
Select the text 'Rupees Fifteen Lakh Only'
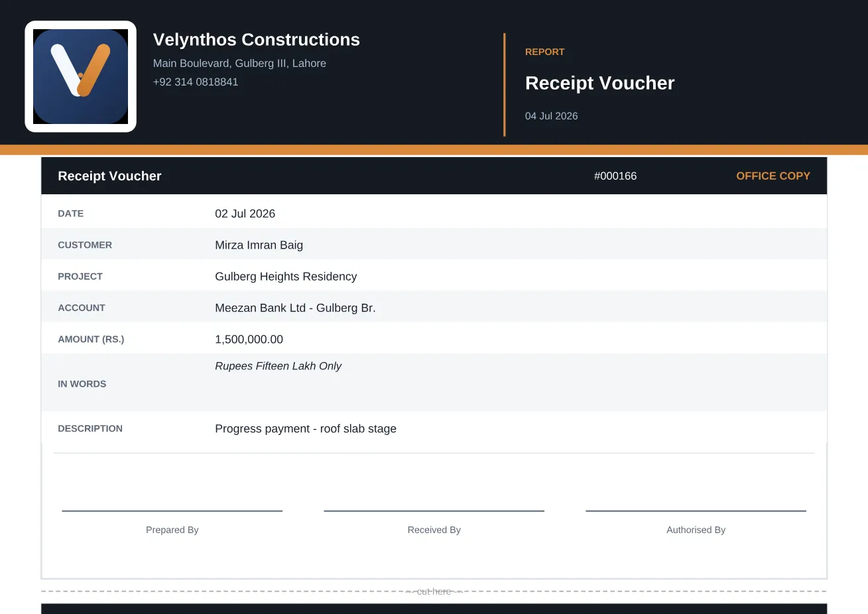(279, 366)
